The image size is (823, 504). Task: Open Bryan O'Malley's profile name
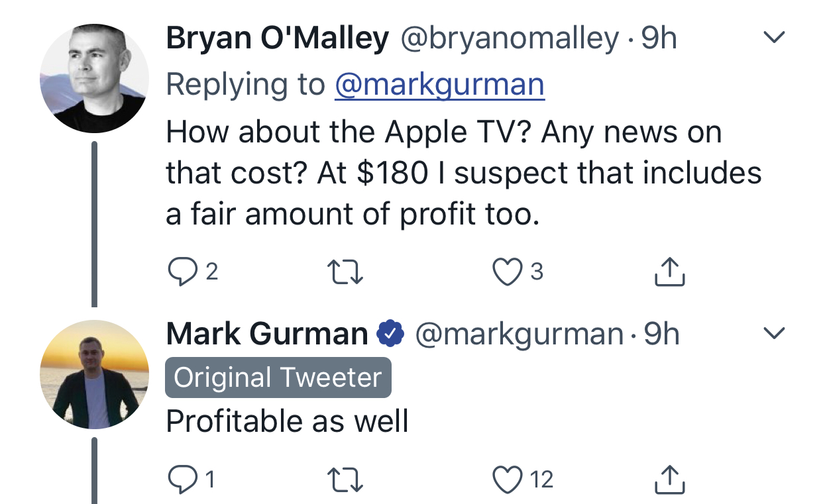(277, 38)
